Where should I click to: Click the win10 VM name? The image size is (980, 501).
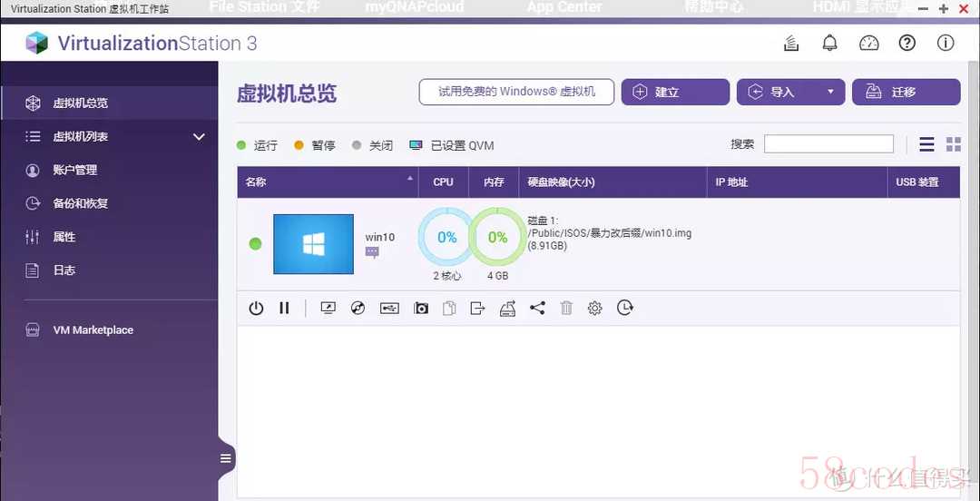[x=380, y=237]
